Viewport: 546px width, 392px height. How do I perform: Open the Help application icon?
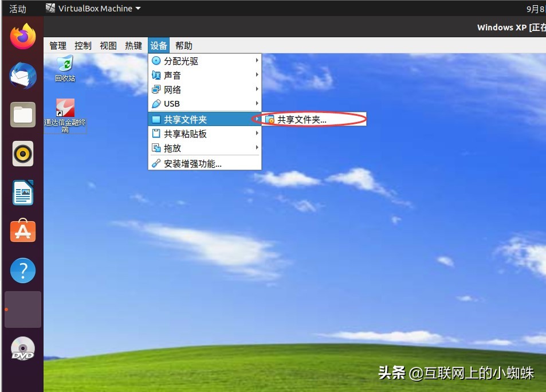[22, 270]
